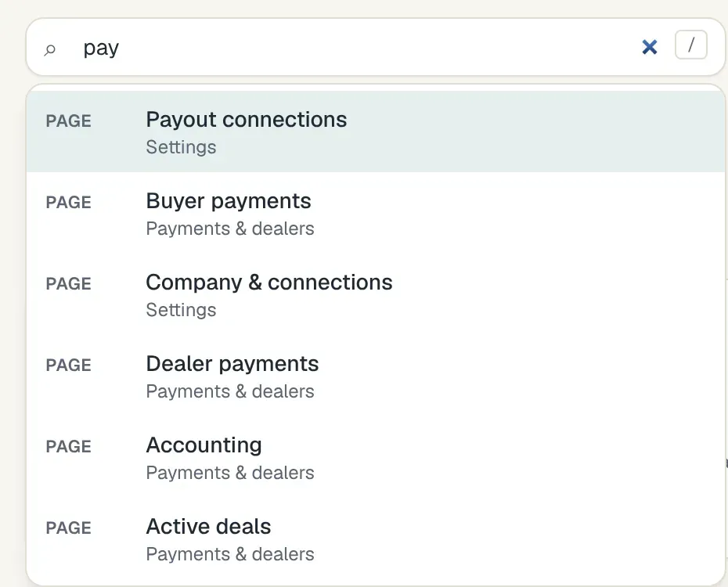
Task: Open the Accounting page result
Action: coord(376,458)
